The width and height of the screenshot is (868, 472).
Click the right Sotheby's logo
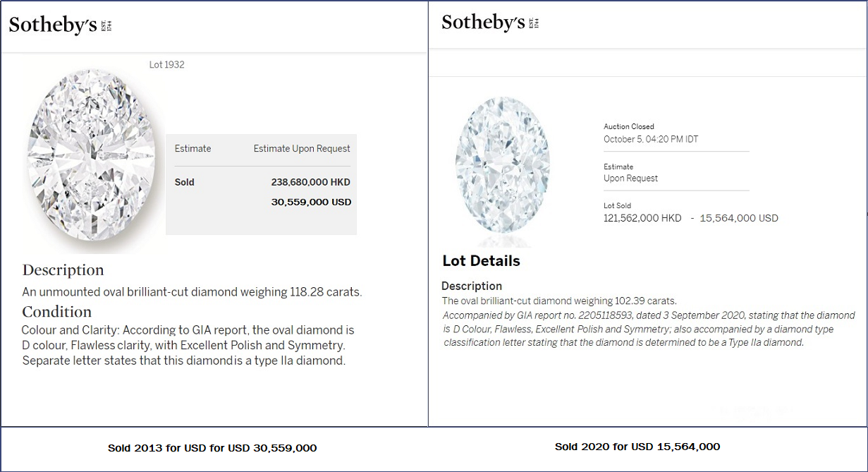coord(489,23)
